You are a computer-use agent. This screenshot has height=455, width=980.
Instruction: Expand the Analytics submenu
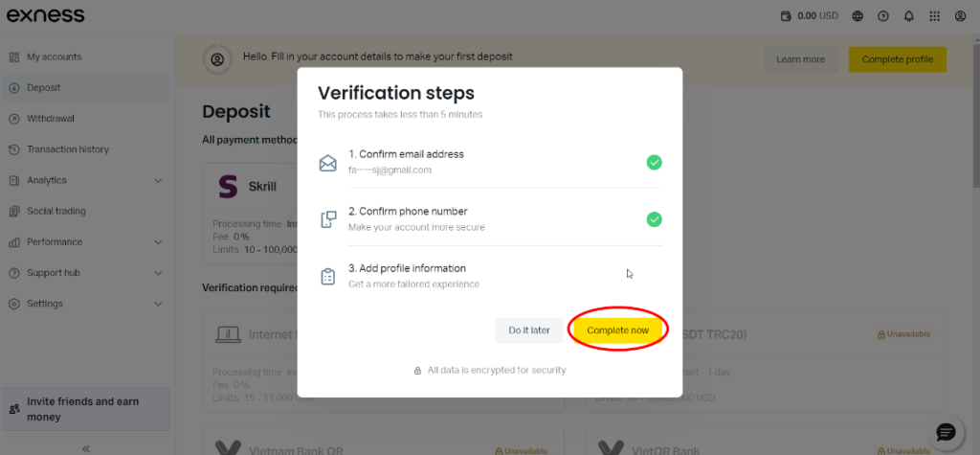pyautogui.click(x=158, y=180)
